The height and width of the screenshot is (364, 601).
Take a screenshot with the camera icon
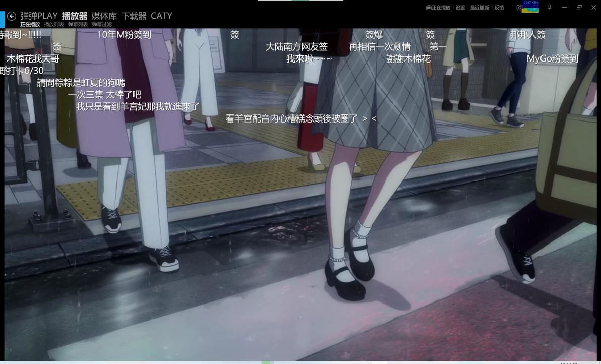[x=519, y=7]
